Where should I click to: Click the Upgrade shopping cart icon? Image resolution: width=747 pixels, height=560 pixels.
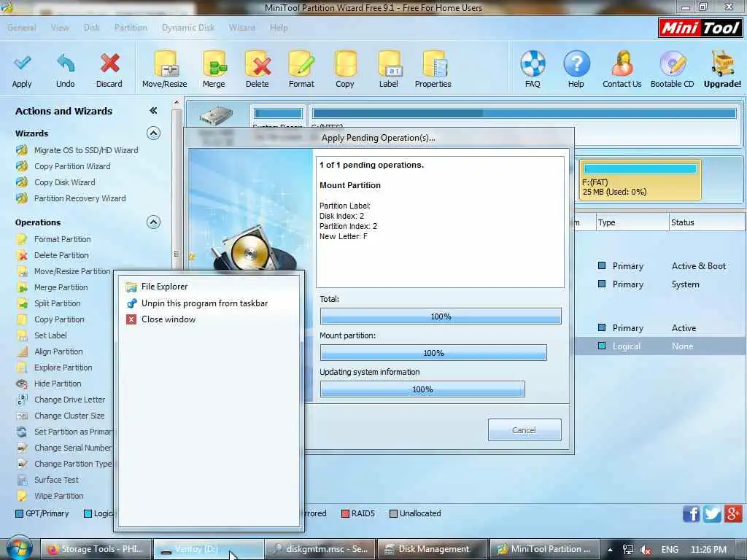(x=723, y=63)
